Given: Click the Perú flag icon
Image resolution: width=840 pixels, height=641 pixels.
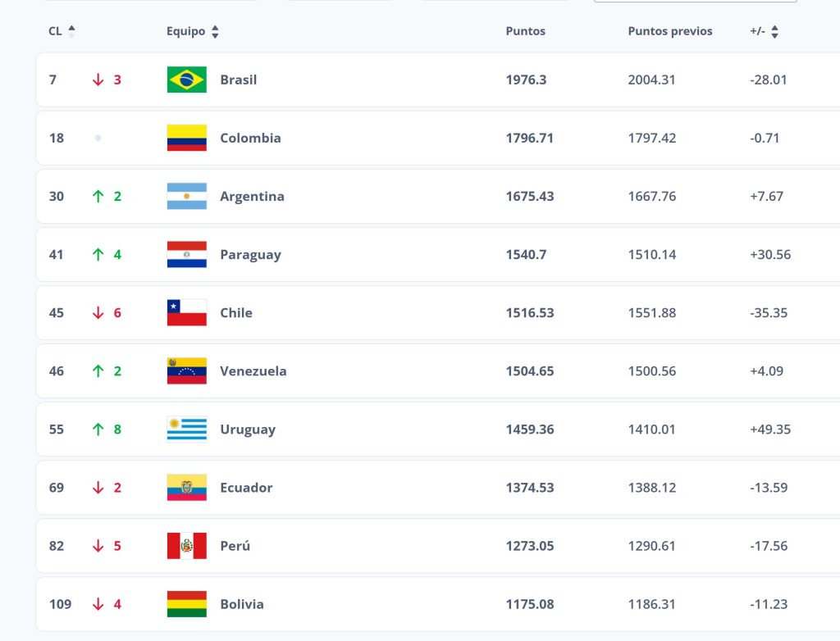Looking at the screenshot, I should tap(186, 546).
